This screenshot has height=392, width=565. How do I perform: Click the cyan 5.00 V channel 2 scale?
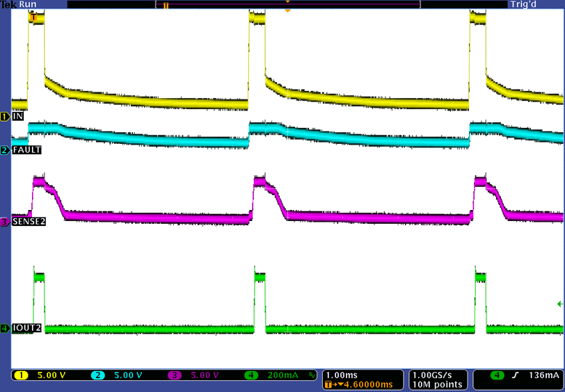point(128,375)
